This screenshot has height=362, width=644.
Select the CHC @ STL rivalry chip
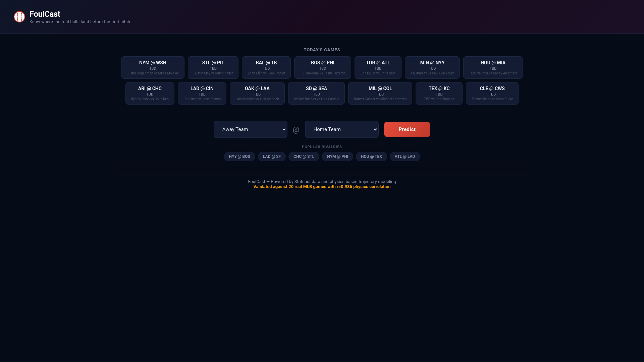304,157
